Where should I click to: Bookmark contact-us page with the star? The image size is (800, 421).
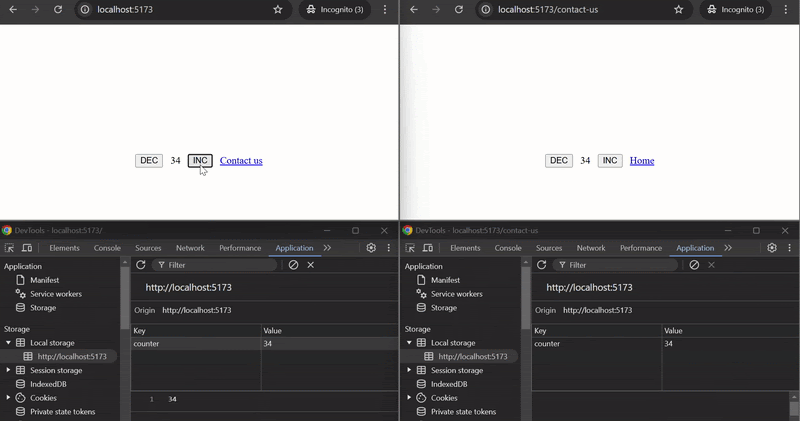click(679, 9)
